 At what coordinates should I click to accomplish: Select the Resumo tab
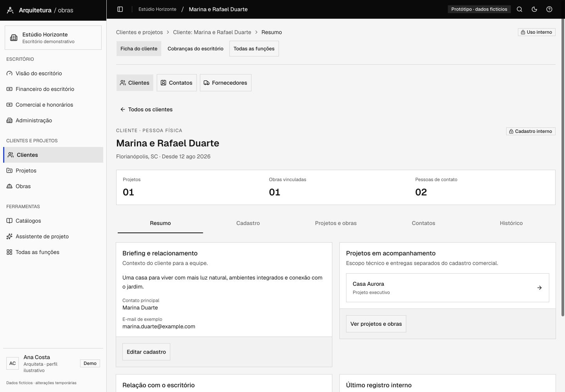click(160, 223)
